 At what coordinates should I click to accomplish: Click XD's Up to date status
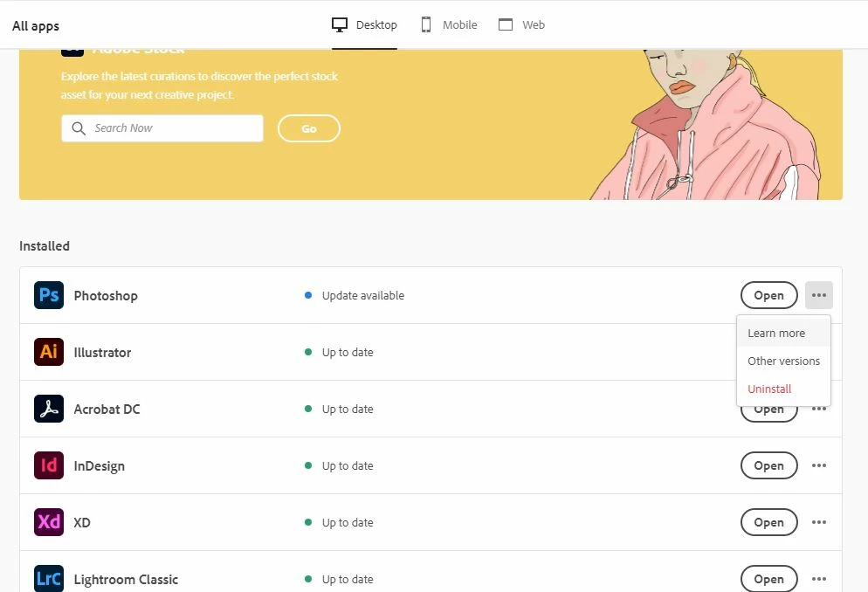[x=339, y=522]
